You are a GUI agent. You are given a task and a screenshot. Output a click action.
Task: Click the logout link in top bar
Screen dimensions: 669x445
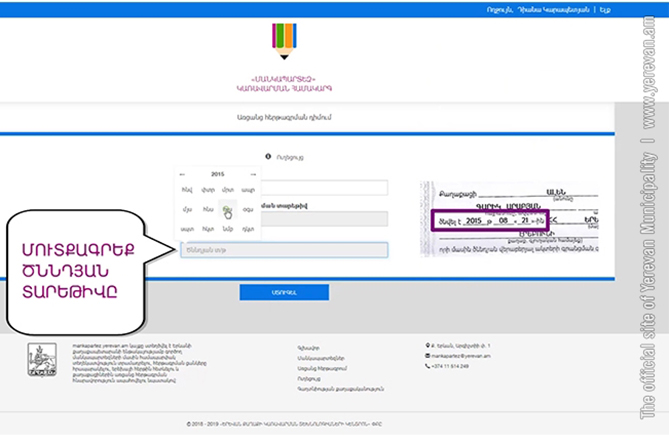click(x=602, y=9)
